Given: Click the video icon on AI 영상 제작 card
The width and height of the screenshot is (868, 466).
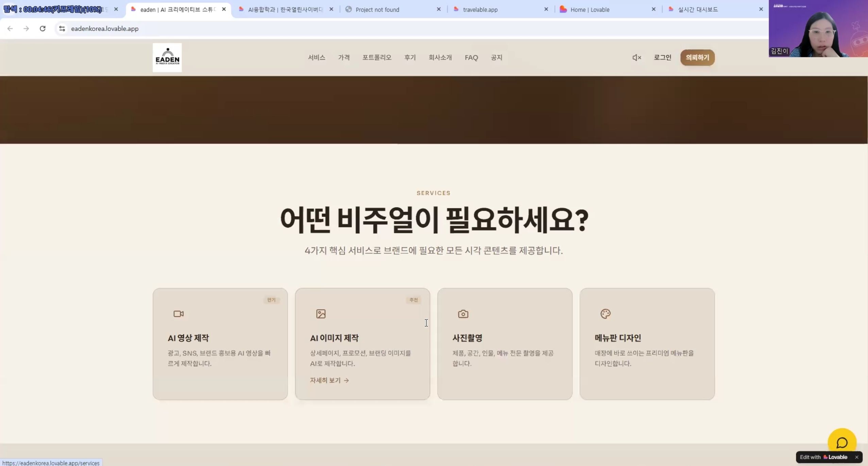Looking at the screenshot, I should (178, 313).
